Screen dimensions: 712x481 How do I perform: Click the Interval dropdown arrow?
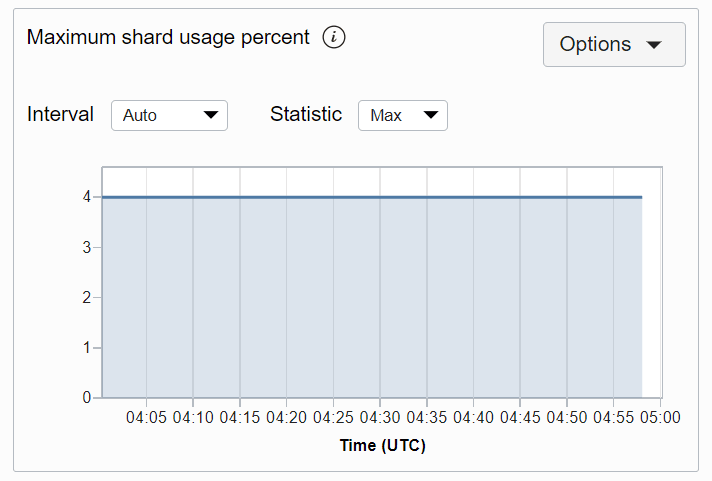(x=211, y=115)
